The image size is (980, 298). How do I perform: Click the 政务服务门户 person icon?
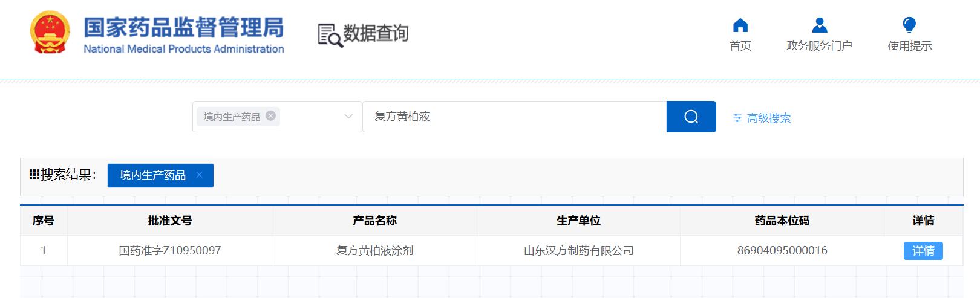(x=819, y=25)
